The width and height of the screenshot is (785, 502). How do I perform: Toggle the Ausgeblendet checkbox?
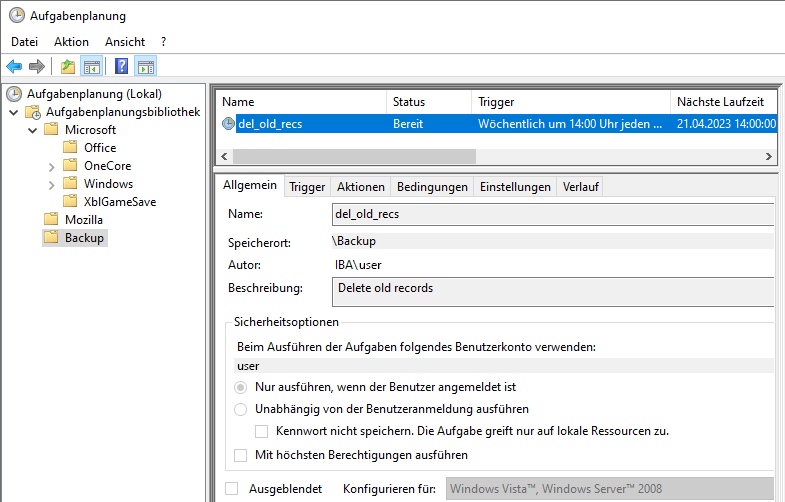(x=231, y=488)
